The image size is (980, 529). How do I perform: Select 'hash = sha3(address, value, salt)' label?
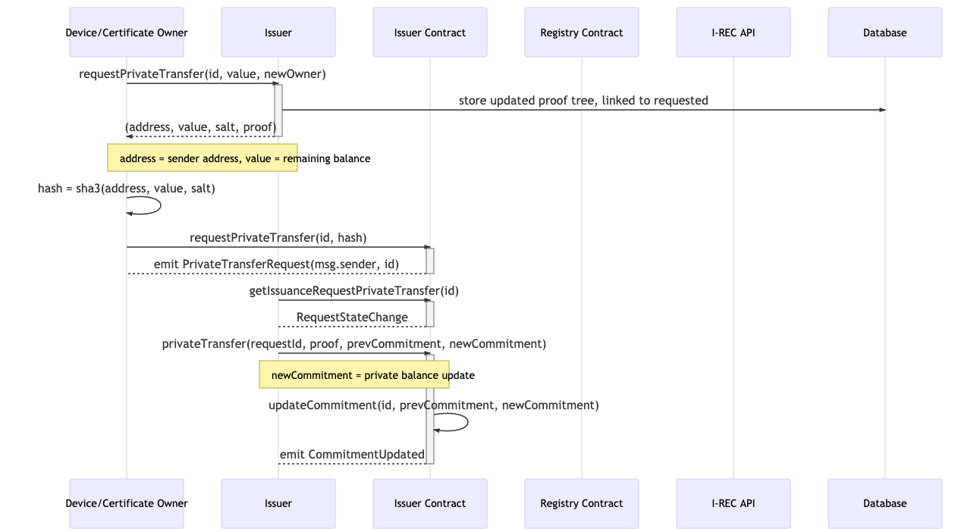tap(127, 189)
